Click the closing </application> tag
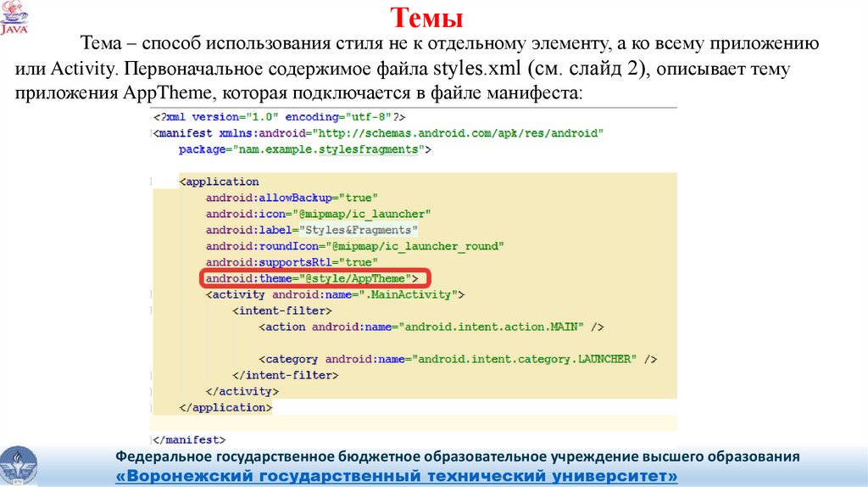The width and height of the screenshot is (868, 487). coord(225,407)
